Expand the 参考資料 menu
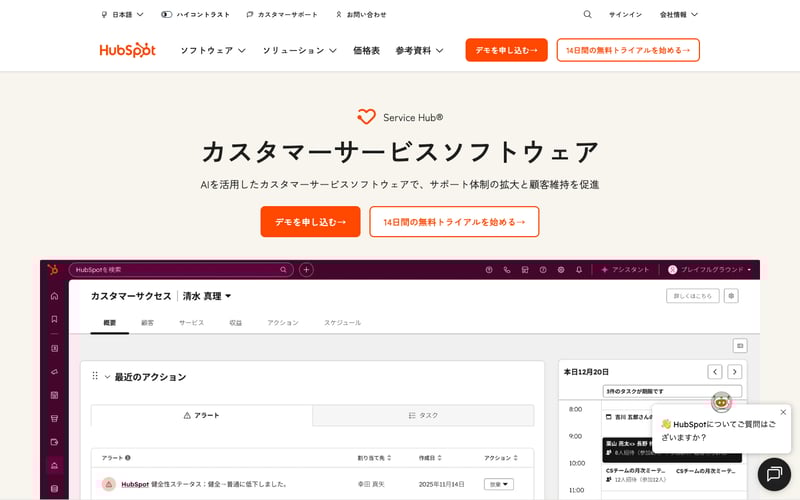 coord(419,50)
